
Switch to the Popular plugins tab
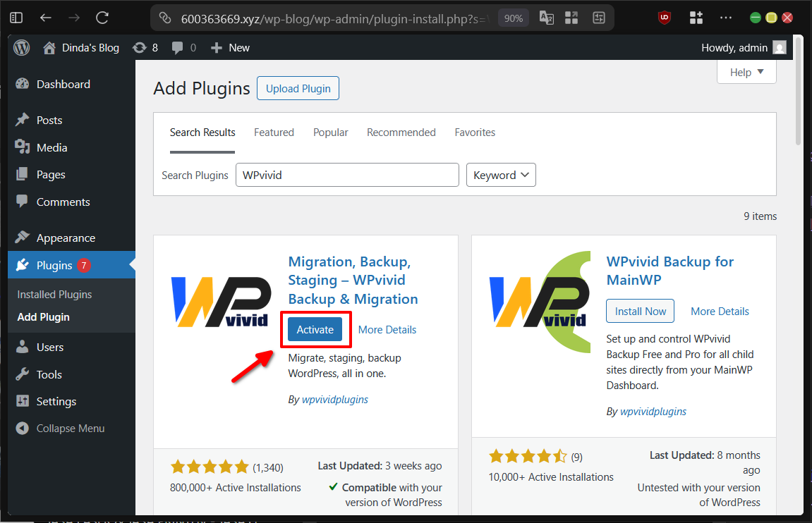coord(330,132)
